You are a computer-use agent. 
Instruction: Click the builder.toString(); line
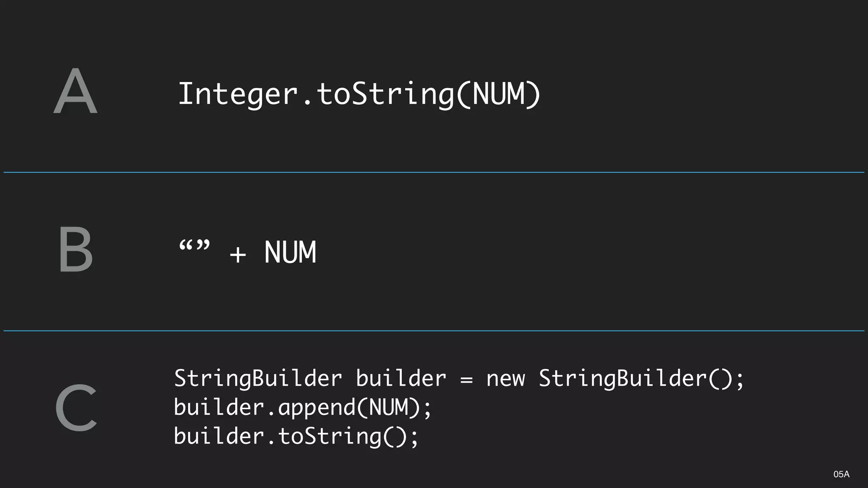click(x=296, y=436)
